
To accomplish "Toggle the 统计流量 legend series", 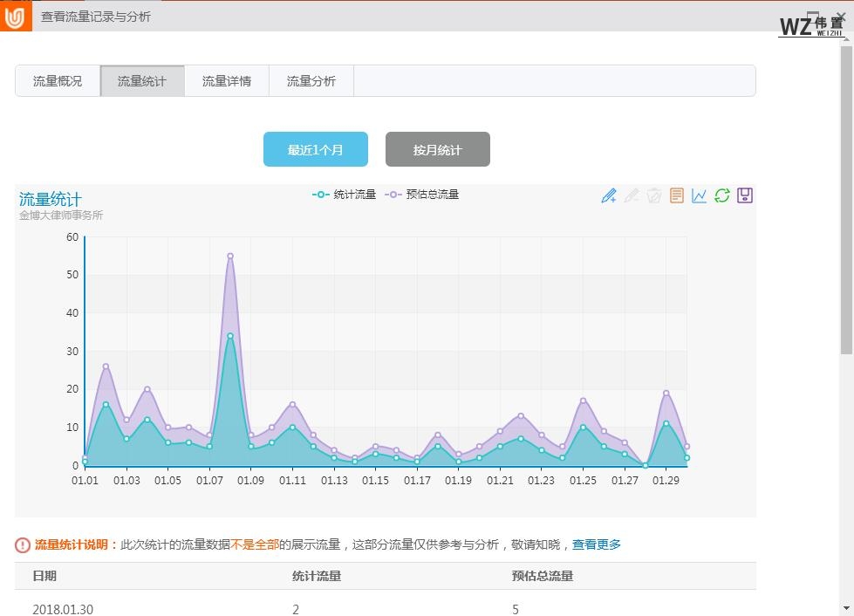I will click(x=344, y=195).
